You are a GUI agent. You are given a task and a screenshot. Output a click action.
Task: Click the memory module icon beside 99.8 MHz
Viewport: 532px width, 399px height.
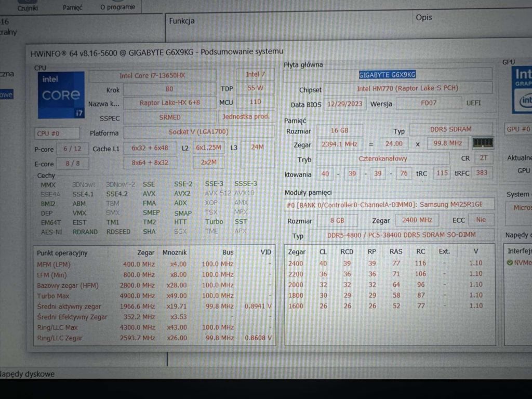483,143
